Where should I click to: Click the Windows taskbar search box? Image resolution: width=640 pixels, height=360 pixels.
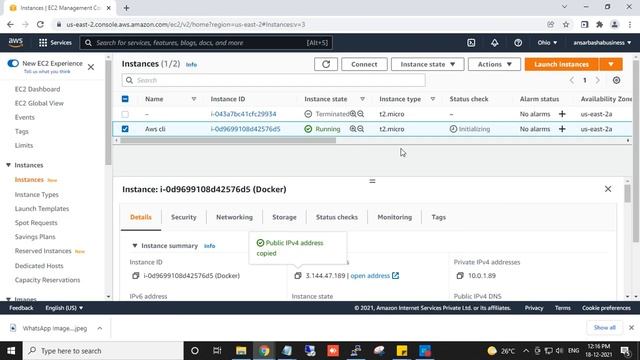coord(103,351)
